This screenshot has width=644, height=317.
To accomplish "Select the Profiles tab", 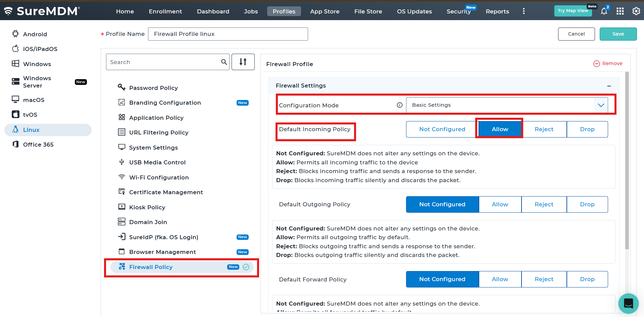I will (284, 11).
